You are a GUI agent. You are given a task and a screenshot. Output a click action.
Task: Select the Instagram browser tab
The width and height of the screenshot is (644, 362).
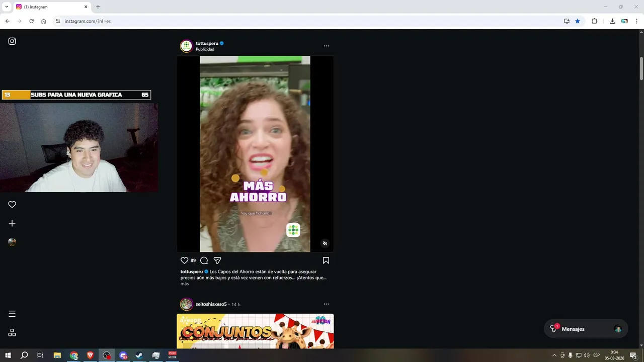52,7
